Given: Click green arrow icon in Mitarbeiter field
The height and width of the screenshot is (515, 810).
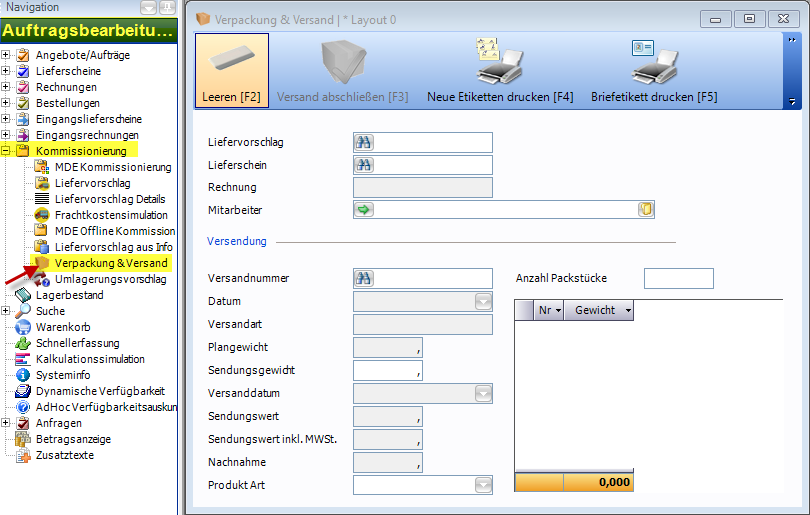Looking at the screenshot, I should click(x=364, y=209).
